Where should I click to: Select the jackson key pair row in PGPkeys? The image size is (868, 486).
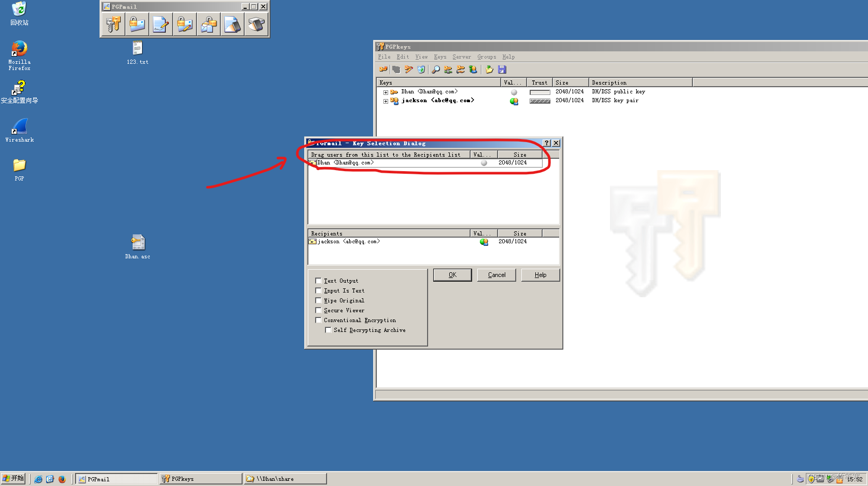[534, 101]
